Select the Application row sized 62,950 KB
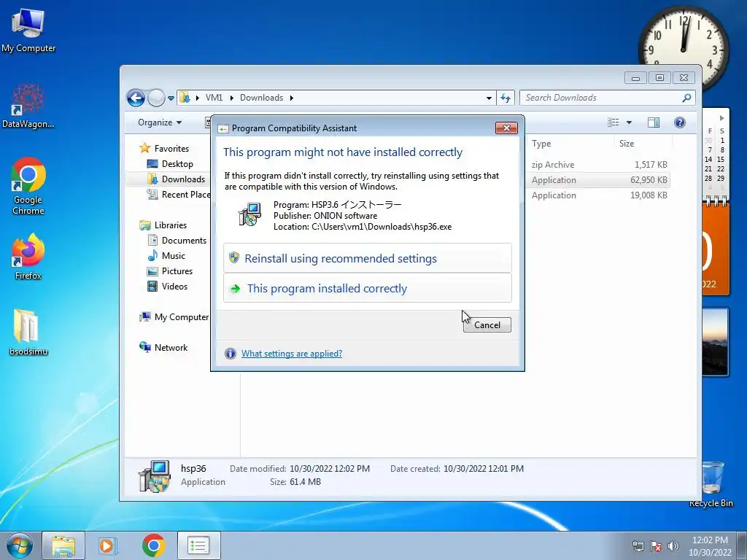Image resolution: width=747 pixels, height=560 pixels. pyautogui.click(x=600, y=180)
